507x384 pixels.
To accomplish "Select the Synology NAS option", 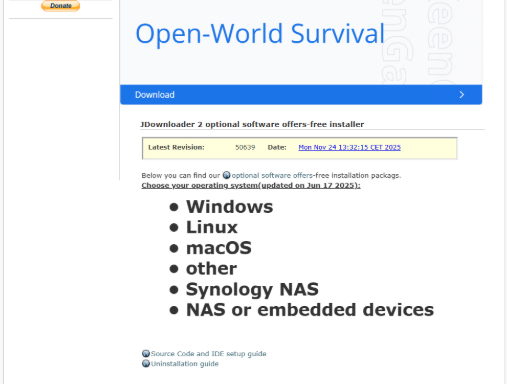I will (x=252, y=289).
